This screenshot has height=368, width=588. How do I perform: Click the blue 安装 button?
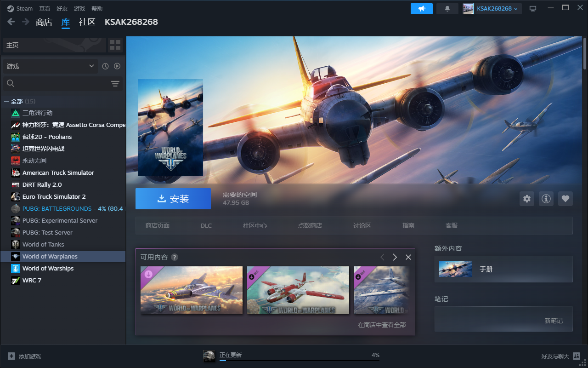(x=173, y=199)
